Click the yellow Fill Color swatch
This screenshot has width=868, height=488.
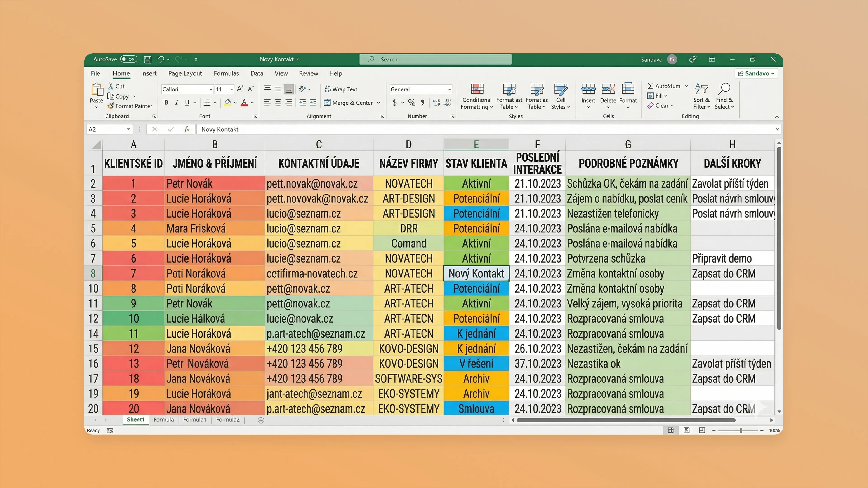228,102
